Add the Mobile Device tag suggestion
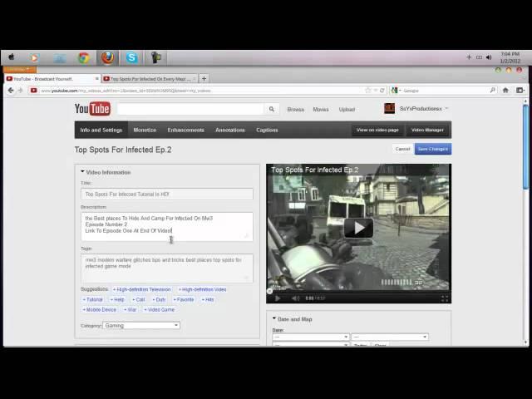 [100, 310]
